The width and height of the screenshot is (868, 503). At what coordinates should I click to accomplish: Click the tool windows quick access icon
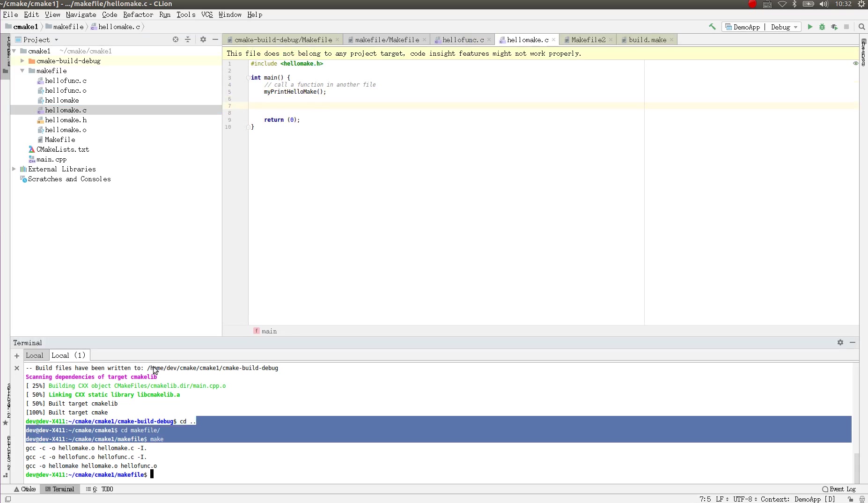pyautogui.click(x=8, y=499)
